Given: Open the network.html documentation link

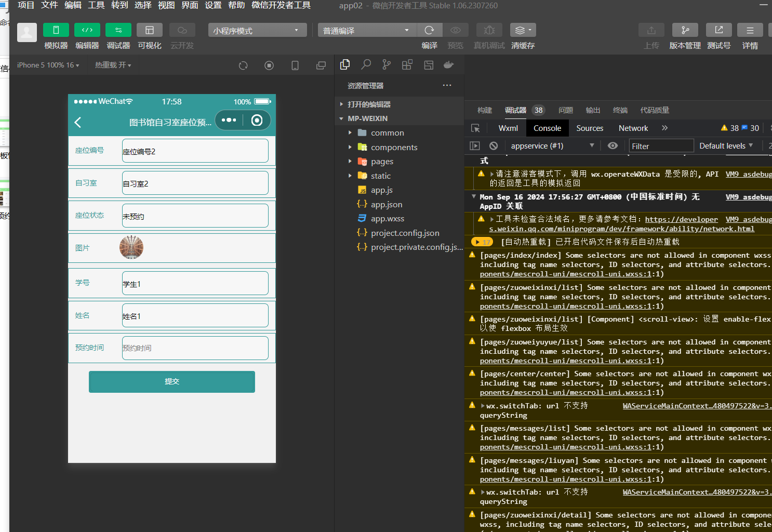Looking at the screenshot, I should (621, 229).
